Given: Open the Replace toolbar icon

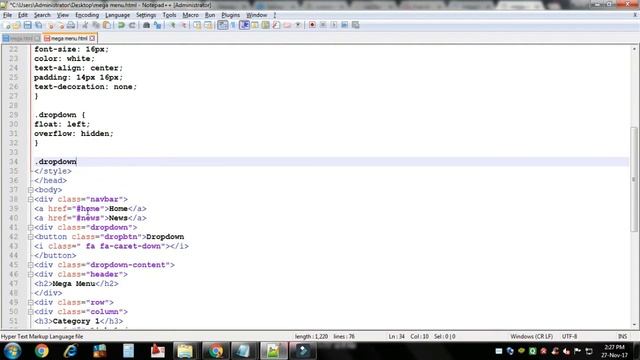Looking at the screenshot, I should 158,25.
